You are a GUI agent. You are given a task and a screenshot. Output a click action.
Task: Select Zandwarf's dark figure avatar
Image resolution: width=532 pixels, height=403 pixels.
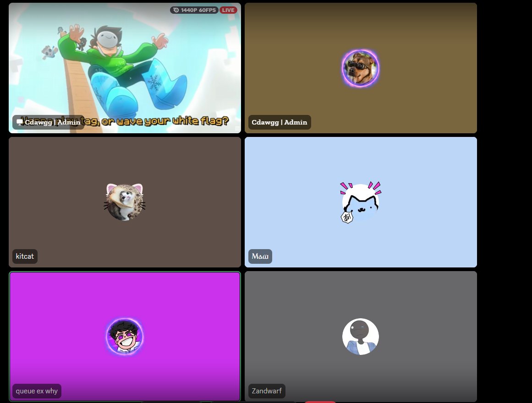(x=360, y=337)
